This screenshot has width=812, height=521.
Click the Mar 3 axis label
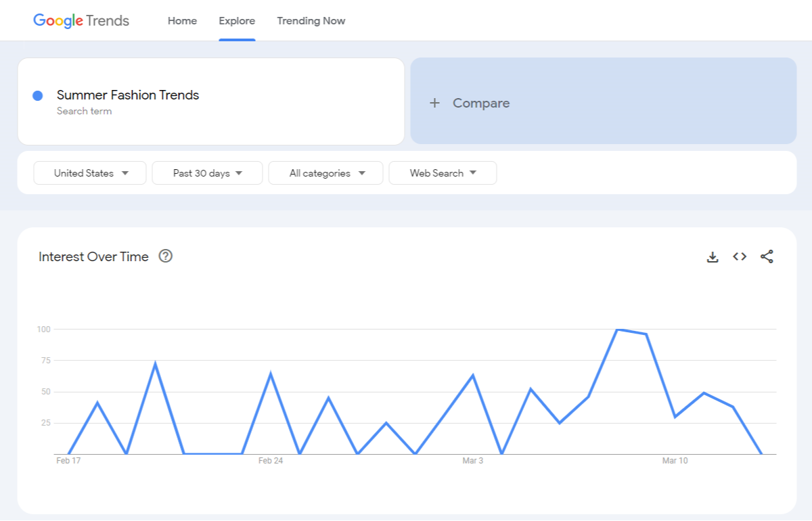point(473,461)
